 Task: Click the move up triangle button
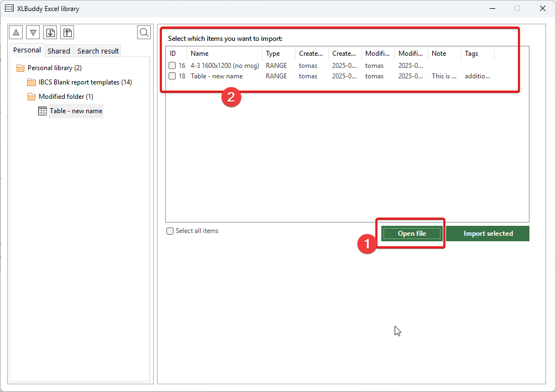[17, 33]
